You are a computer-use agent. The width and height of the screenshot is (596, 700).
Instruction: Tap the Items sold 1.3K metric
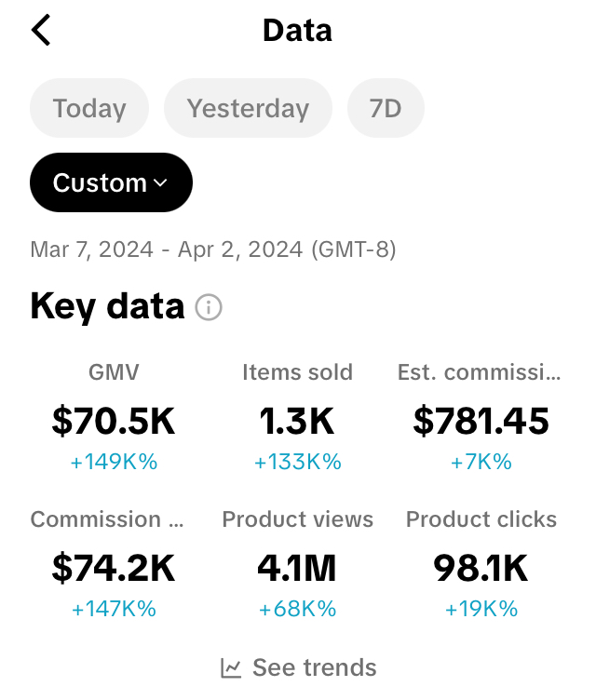pyautogui.click(x=297, y=421)
